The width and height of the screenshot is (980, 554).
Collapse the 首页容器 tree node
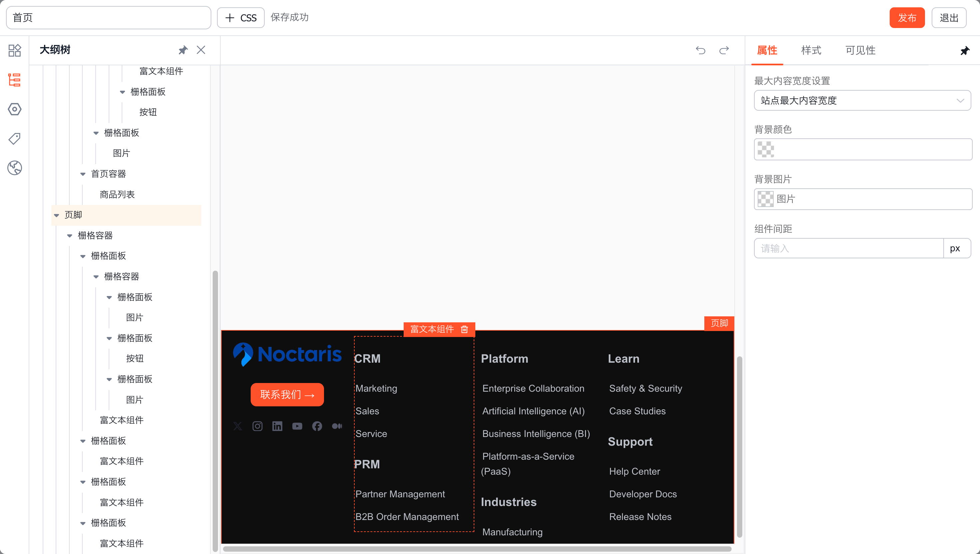(x=83, y=174)
